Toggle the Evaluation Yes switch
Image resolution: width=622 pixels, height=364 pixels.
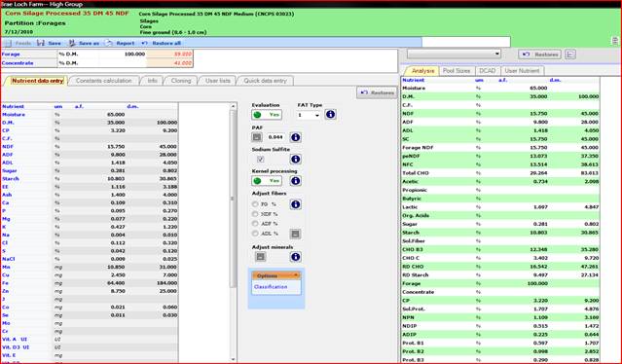[267, 115]
